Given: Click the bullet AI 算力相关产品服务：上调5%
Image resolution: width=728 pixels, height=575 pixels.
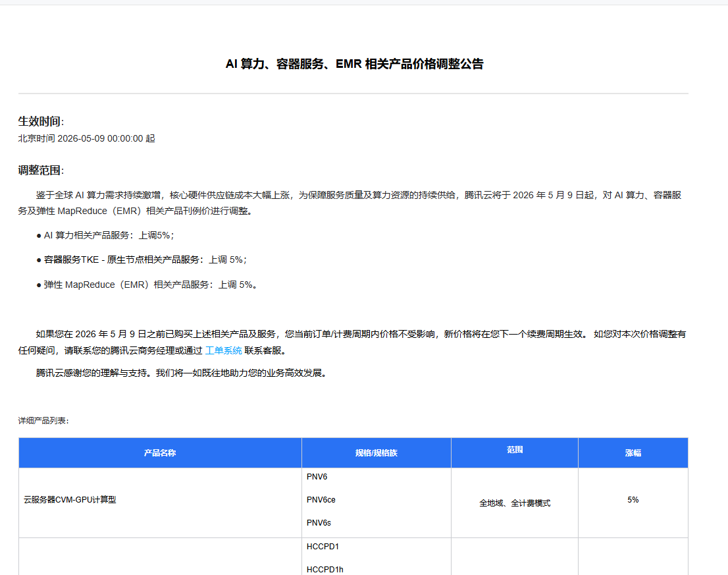Looking at the screenshot, I should click(x=105, y=236).
